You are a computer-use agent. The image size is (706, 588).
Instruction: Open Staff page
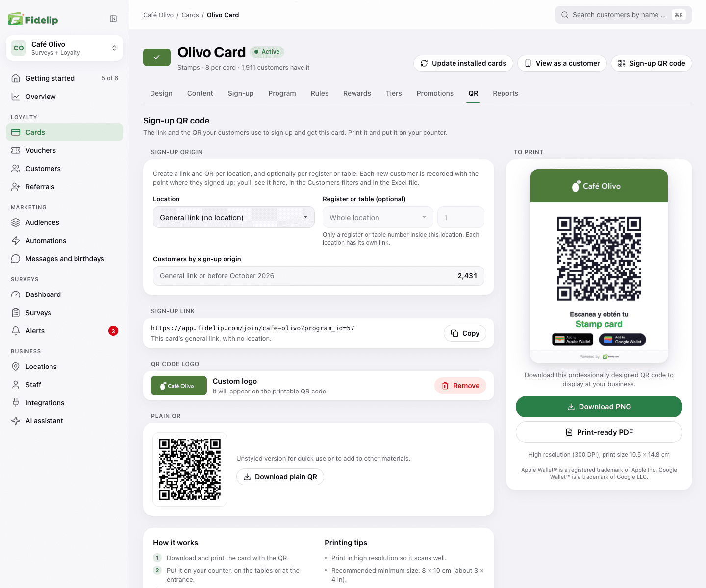pos(64,385)
